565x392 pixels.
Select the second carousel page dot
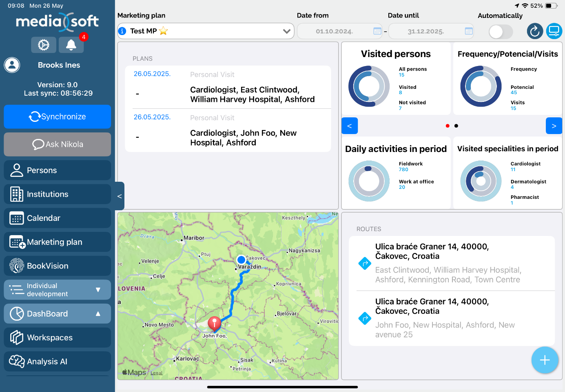[456, 126]
